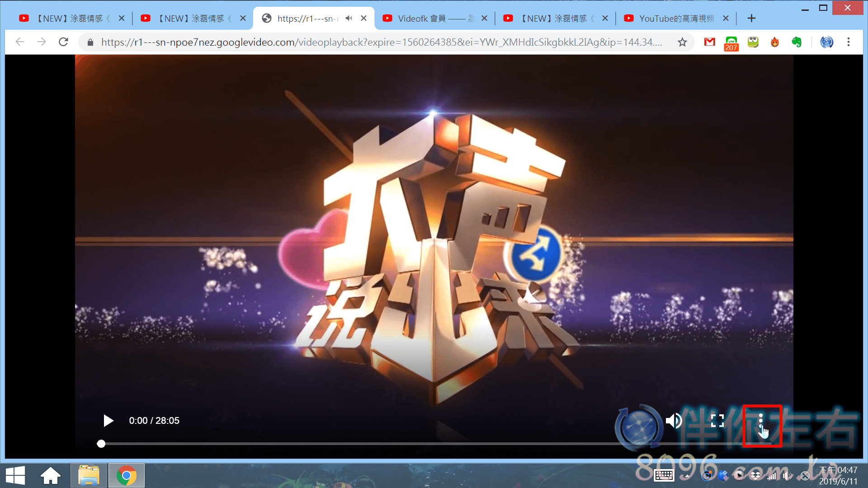Image resolution: width=868 pixels, height=488 pixels.
Task: Click the orange flame extension icon
Action: tap(775, 42)
